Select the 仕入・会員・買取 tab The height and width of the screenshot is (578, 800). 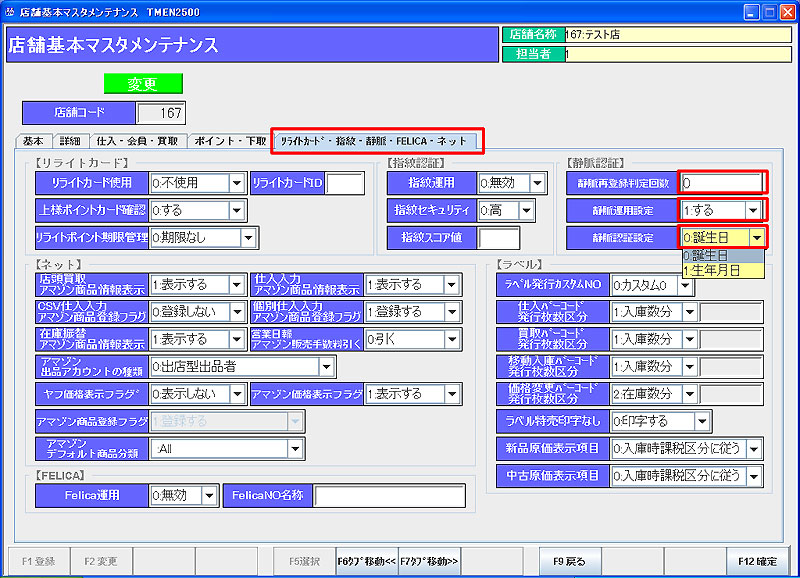tap(138, 141)
